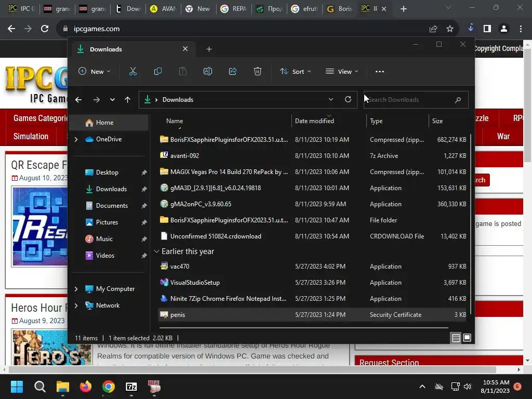The width and height of the screenshot is (532, 399).
Task: Switch to large icons view using status bar icon
Action: 467,338
